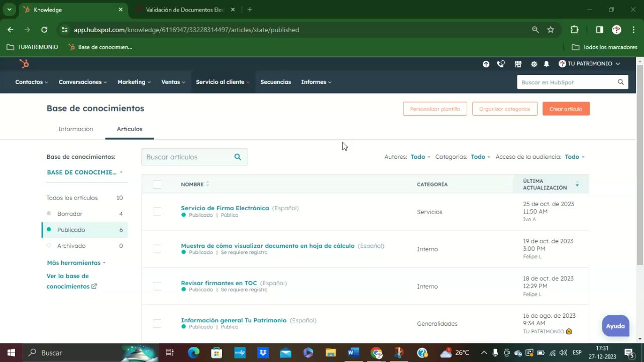Open the HubSpot notifications bell
Screen dimensions: 644x362
pos(547,64)
